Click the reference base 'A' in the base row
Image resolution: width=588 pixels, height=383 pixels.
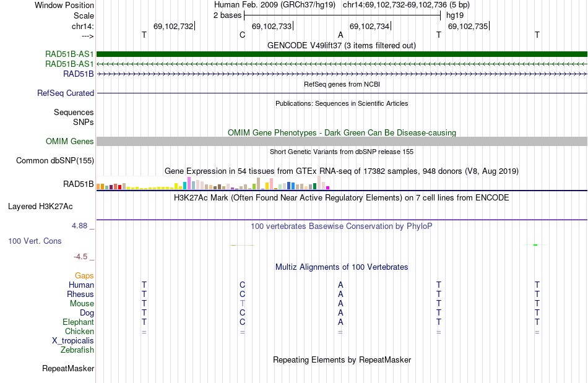coord(340,35)
